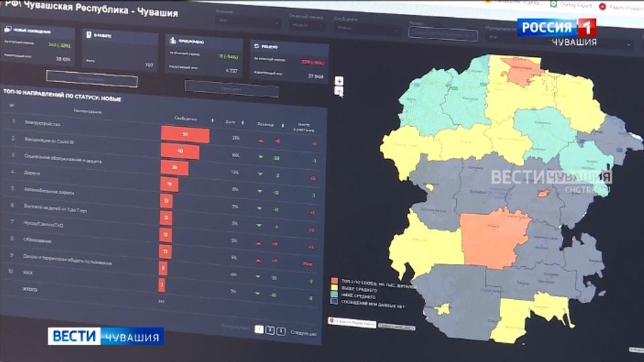Go to page 3 of the table

pos(281,331)
